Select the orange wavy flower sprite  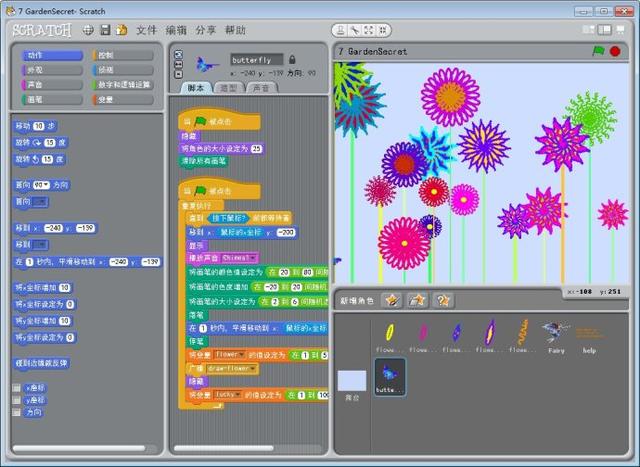[x=522, y=337]
